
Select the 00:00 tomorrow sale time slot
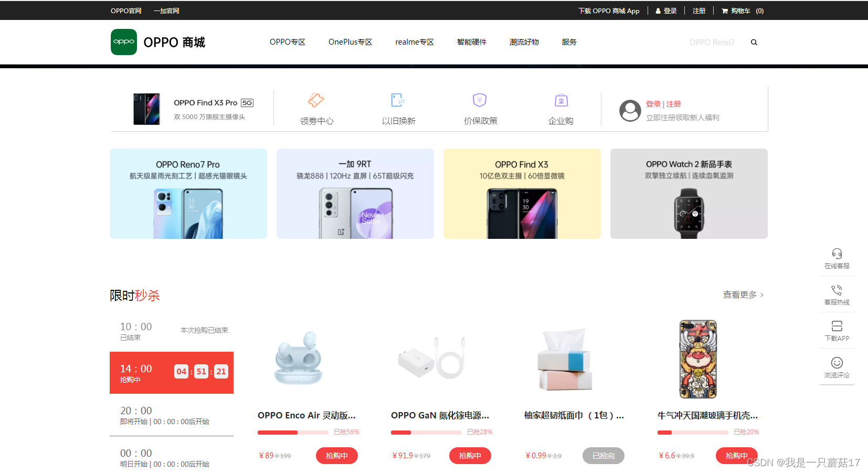pyautogui.click(x=172, y=457)
